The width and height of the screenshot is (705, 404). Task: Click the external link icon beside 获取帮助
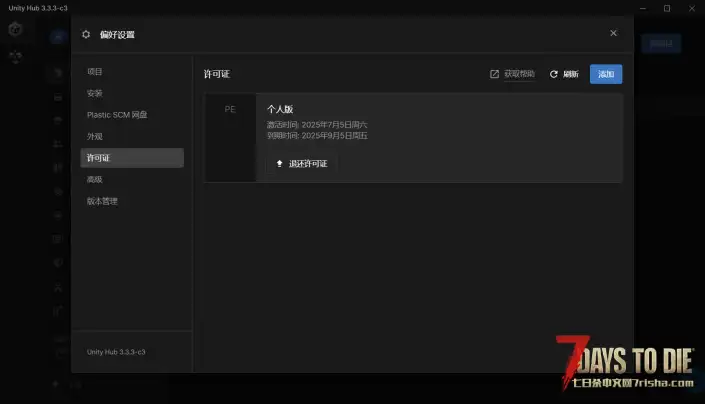click(494, 74)
